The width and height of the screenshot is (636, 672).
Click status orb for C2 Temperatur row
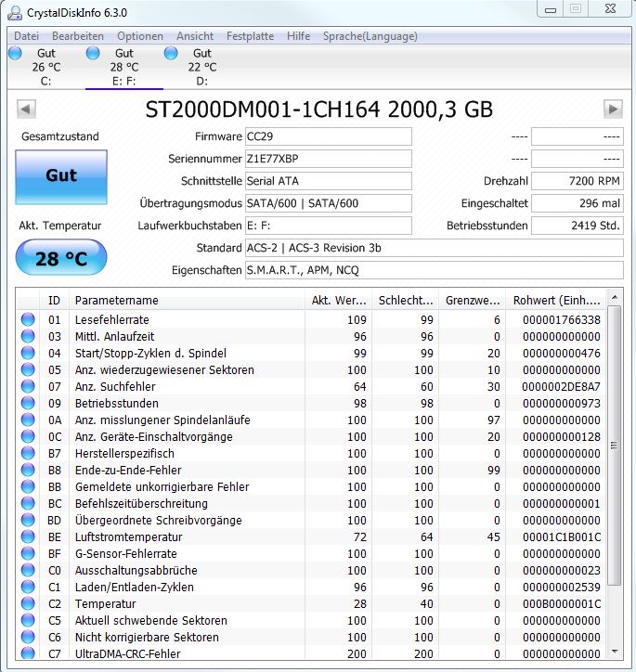pyautogui.click(x=28, y=603)
